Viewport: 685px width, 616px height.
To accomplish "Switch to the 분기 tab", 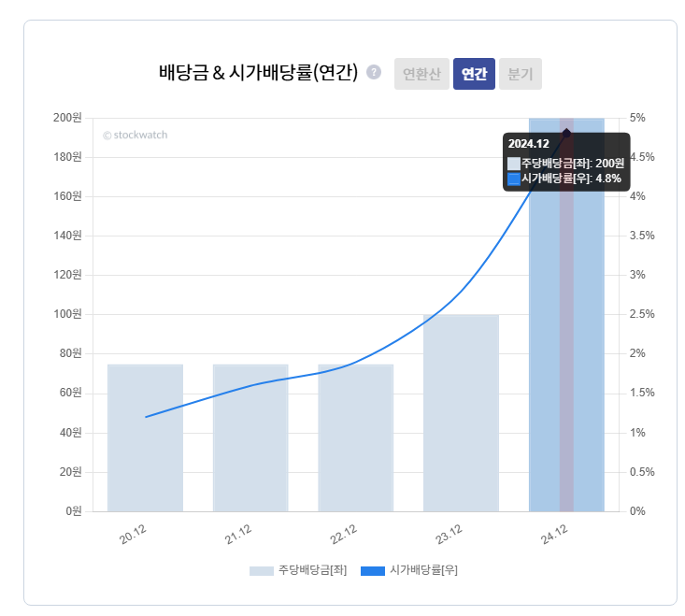I will pyautogui.click(x=521, y=74).
